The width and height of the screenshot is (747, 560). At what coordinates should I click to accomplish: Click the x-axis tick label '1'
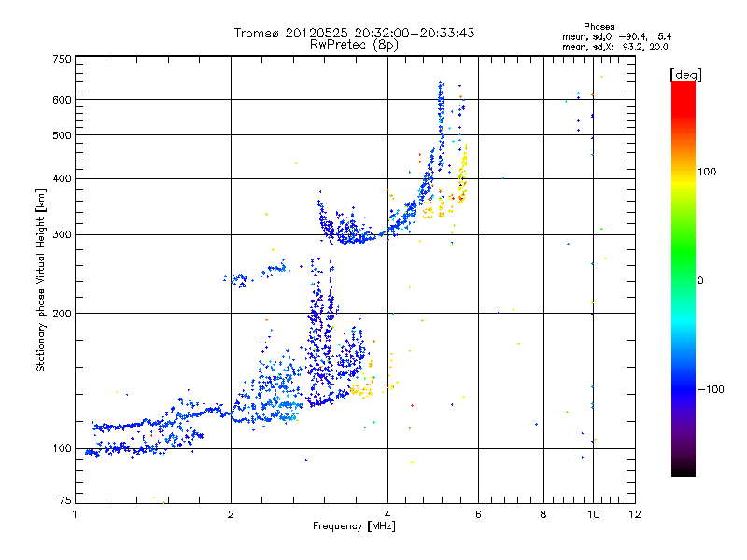76,514
